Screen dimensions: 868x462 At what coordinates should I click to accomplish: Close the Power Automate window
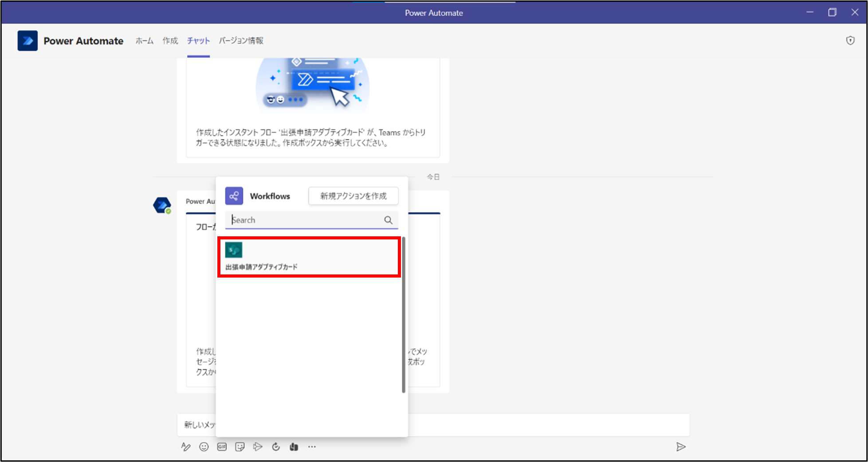tap(855, 12)
